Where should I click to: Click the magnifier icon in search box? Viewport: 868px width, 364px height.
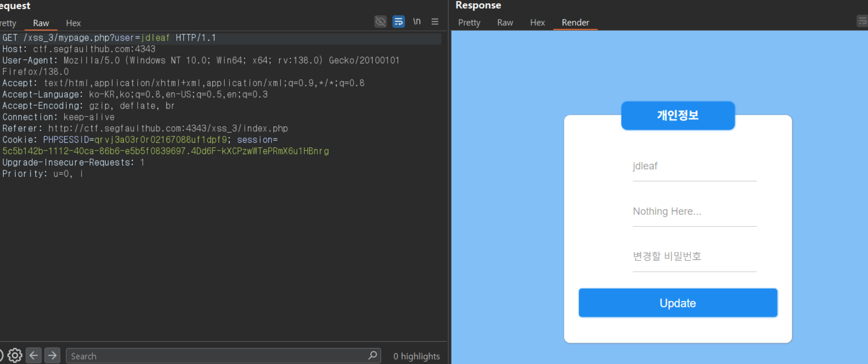373,355
